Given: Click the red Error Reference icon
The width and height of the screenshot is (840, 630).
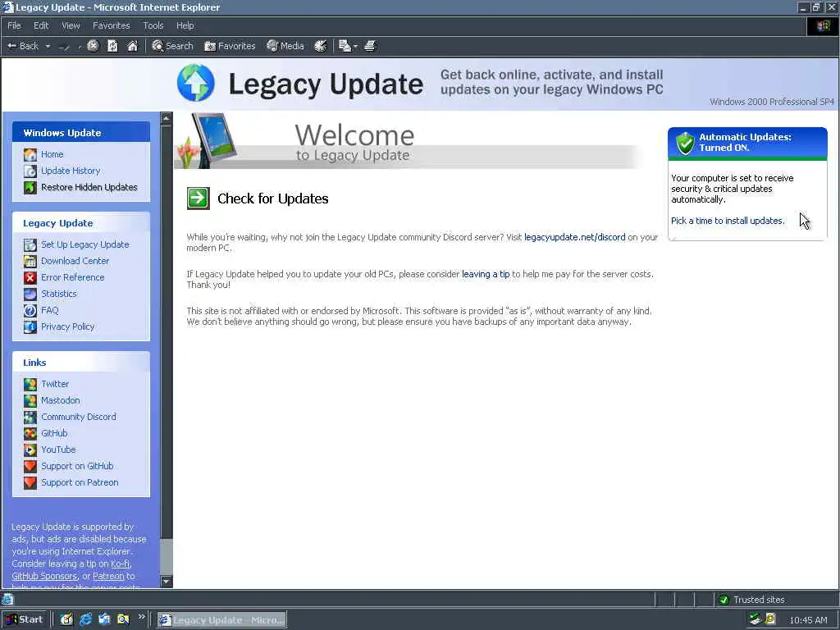Looking at the screenshot, I should pos(30,277).
